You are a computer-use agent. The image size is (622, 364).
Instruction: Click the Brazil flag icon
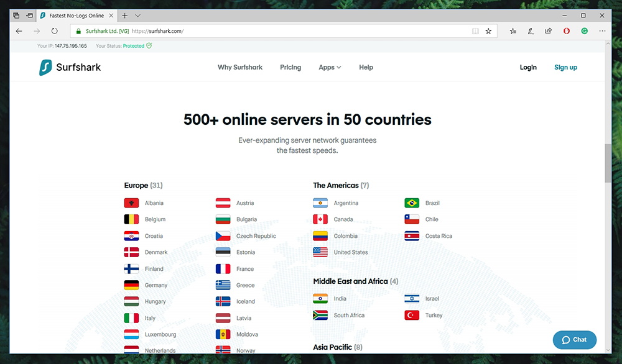(412, 203)
